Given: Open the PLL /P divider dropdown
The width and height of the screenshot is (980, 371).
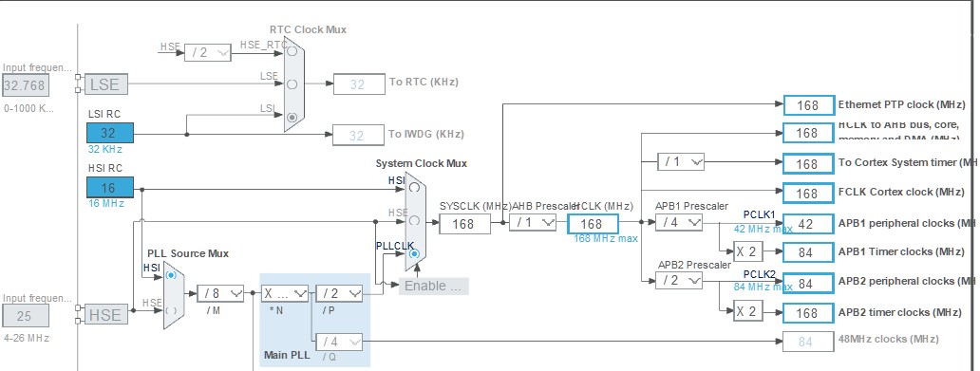Looking at the screenshot, I should (x=339, y=293).
